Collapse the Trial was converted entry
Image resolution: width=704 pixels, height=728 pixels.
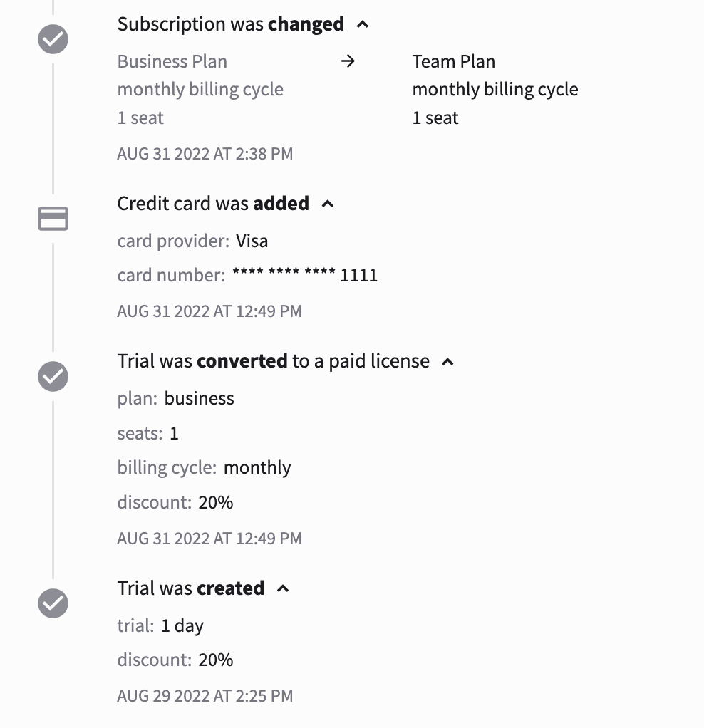(x=447, y=361)
